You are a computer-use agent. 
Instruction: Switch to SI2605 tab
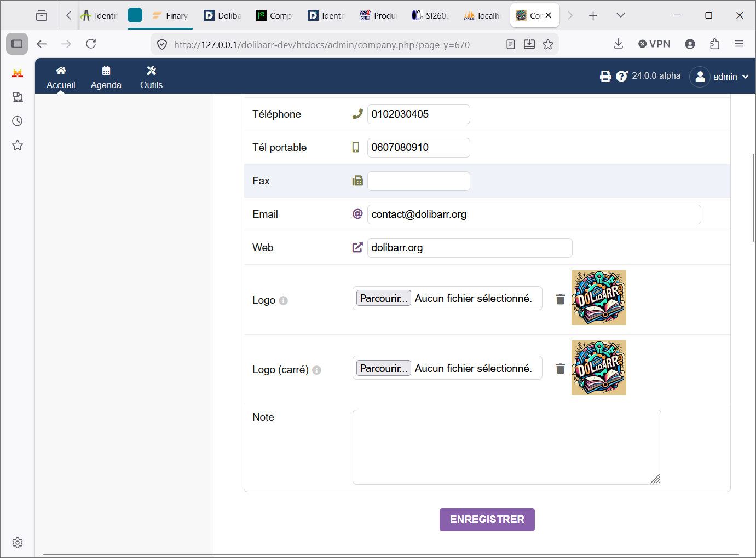click(430, 15)
